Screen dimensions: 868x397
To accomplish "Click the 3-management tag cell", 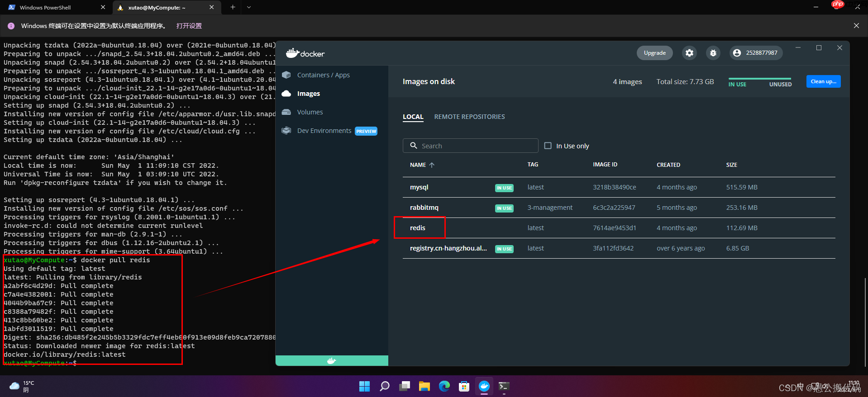I will (550, 208).
